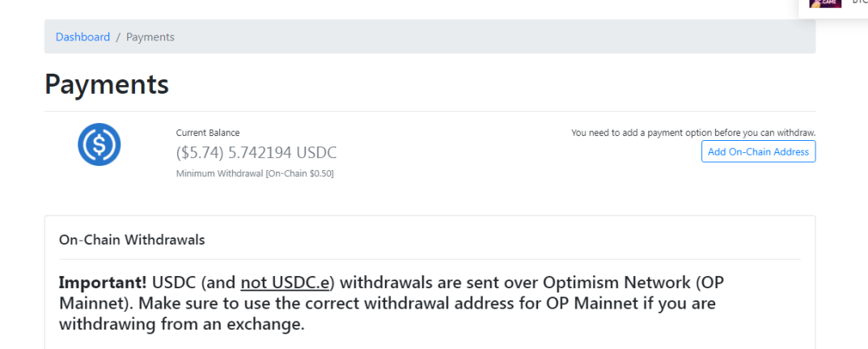Click the breadcrumb slash separator
868x349 pixels.
point(118,37)
